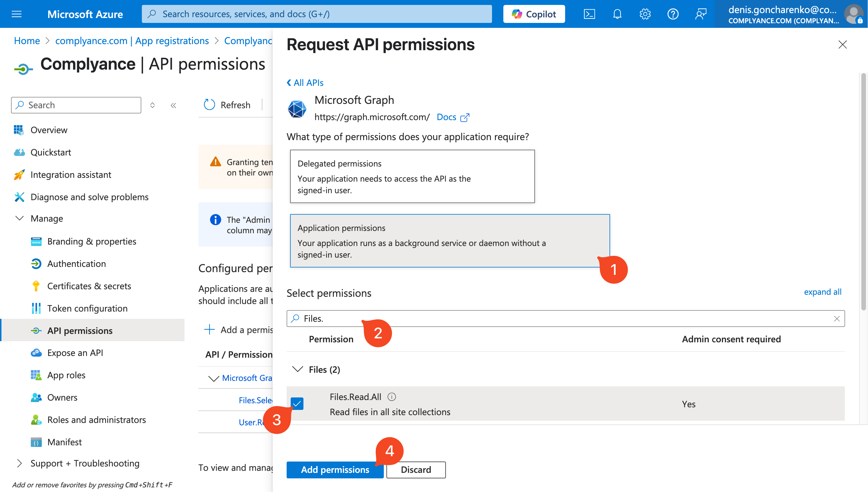Click the Diagnose wrench icon

click(x=19, y=197)
